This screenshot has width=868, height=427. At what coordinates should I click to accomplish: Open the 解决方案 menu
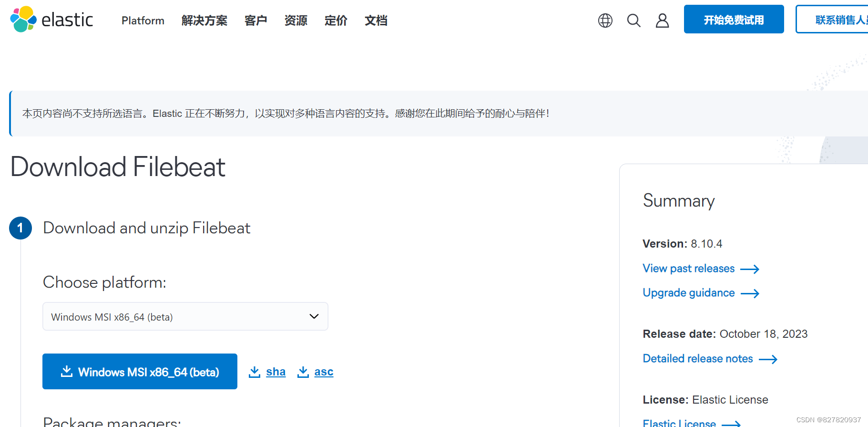tap(204, 21)
